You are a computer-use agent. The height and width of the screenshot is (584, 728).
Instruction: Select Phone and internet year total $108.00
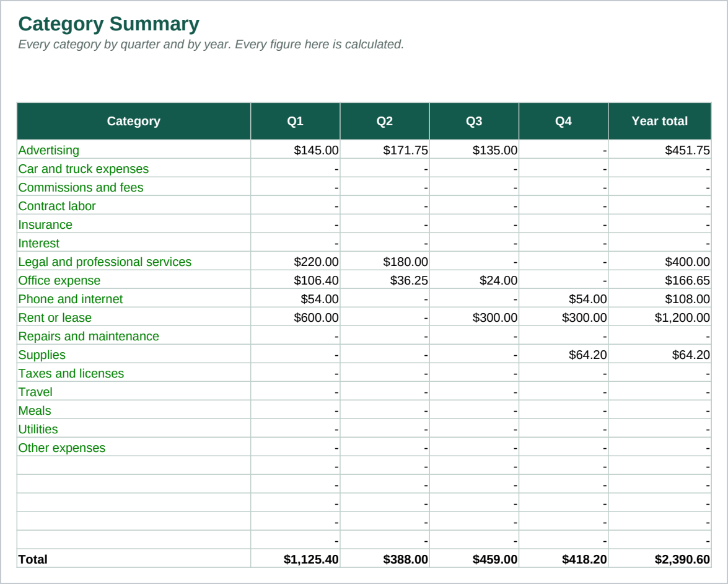tap(660, 298)
